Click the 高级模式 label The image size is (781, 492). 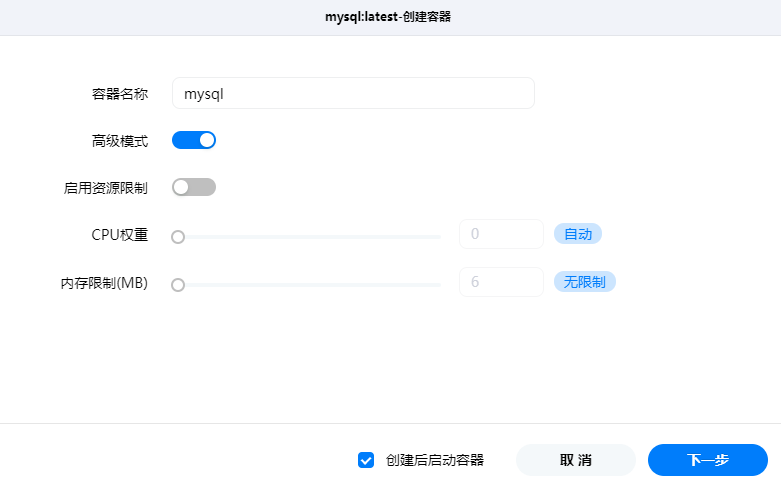(x=120, y=141)
